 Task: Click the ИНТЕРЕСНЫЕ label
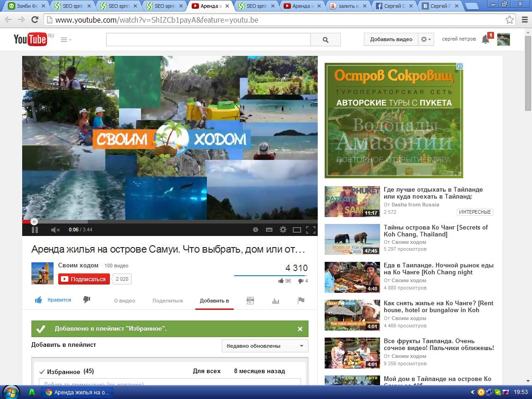[475, 212]
